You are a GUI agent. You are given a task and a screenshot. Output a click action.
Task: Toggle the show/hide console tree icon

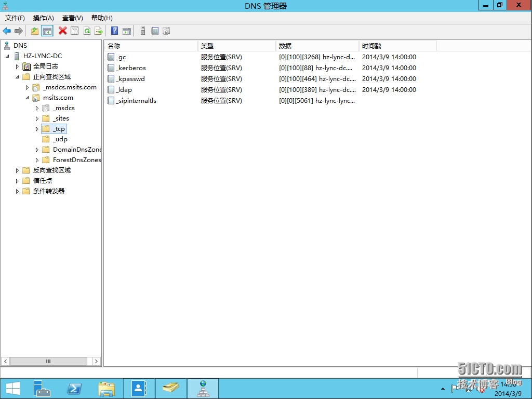click(x=47, y=31)
